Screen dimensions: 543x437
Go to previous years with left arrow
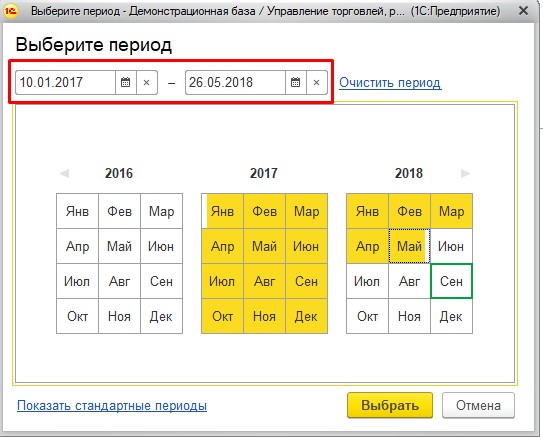pos(64,173)
